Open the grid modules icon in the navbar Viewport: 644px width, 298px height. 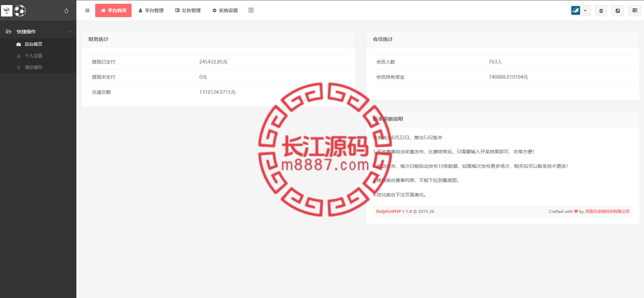pyautogui.click(x=251, y=10)
